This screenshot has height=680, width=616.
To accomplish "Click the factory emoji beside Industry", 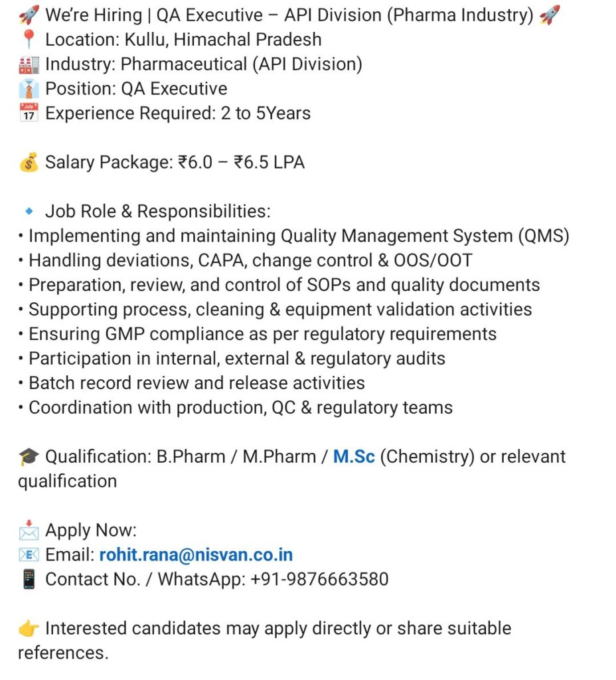I will pos(29,64).
